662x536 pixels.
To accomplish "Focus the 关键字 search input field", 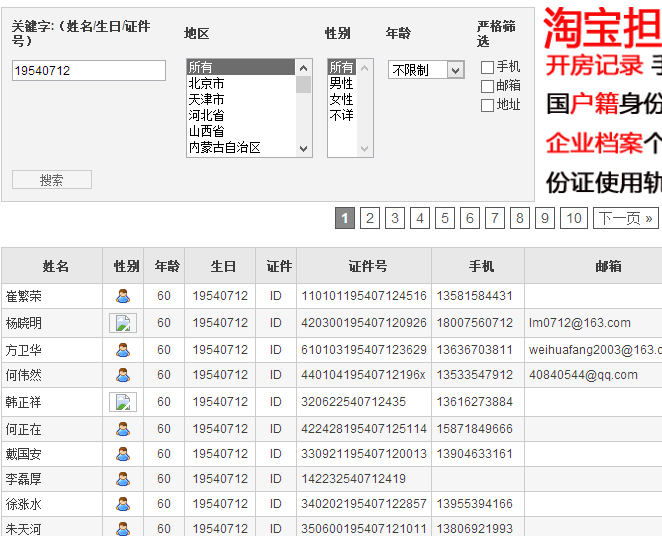I will point(89,71).
